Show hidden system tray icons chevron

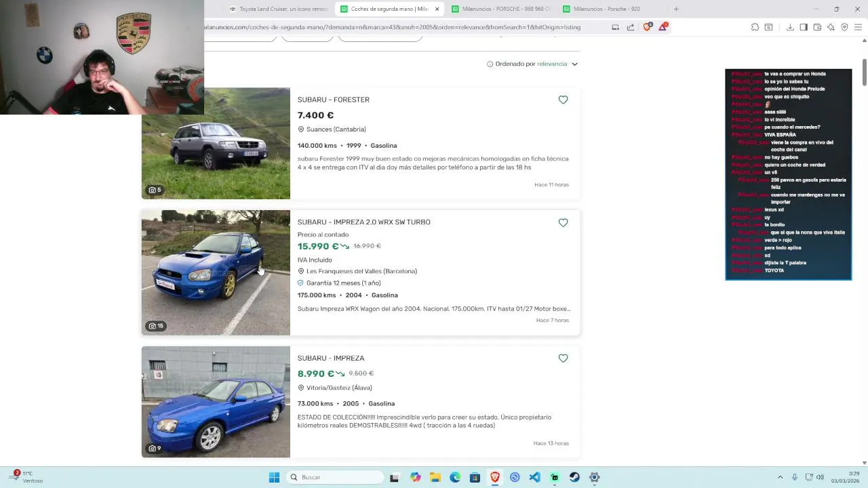[x=780, y=477]
